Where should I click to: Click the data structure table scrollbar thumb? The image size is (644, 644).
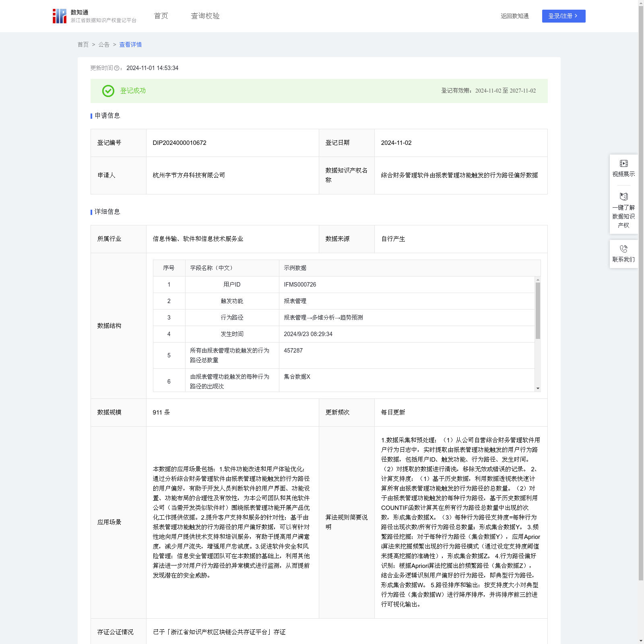click(538, 310)
